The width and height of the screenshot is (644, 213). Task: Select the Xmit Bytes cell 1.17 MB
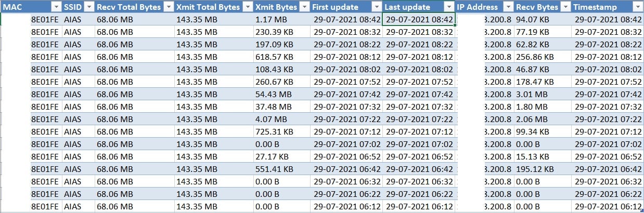[x=282, y=19]
